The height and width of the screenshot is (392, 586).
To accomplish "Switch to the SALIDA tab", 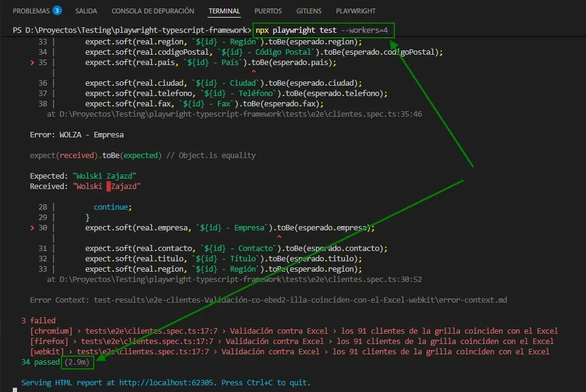I will (x=86, y=11).
